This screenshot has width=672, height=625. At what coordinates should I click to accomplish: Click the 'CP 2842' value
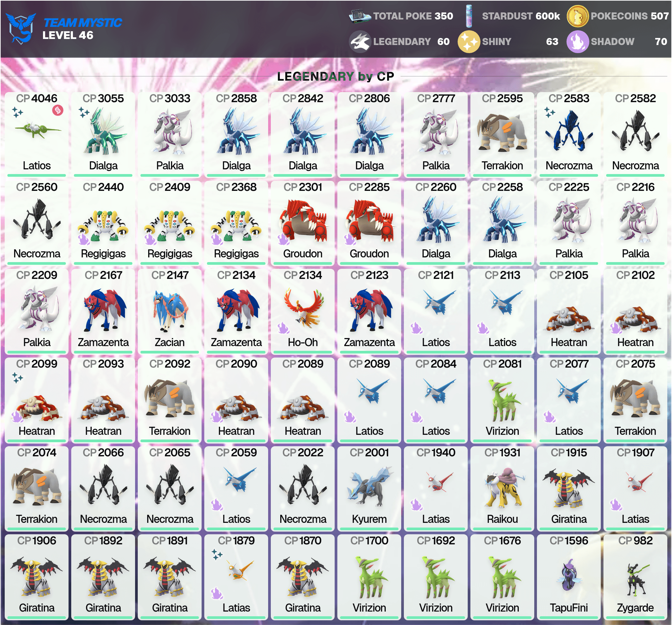(x=303, y=98)
